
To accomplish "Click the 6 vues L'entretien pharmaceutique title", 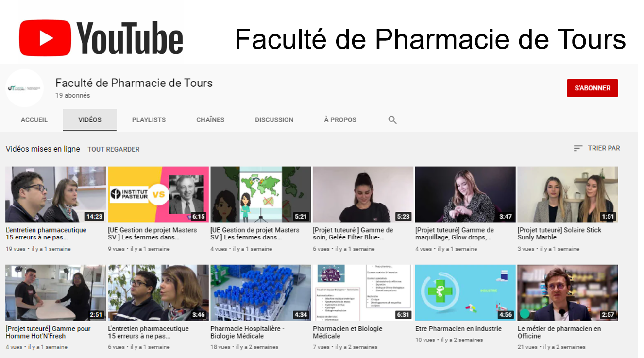I will click(x=149, y=332).
